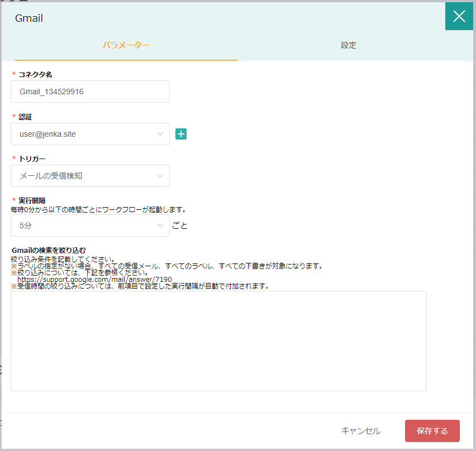Click the ごと text after interval dropdown
Viewport: 476px width, 451px height.
tap(180, 226)
